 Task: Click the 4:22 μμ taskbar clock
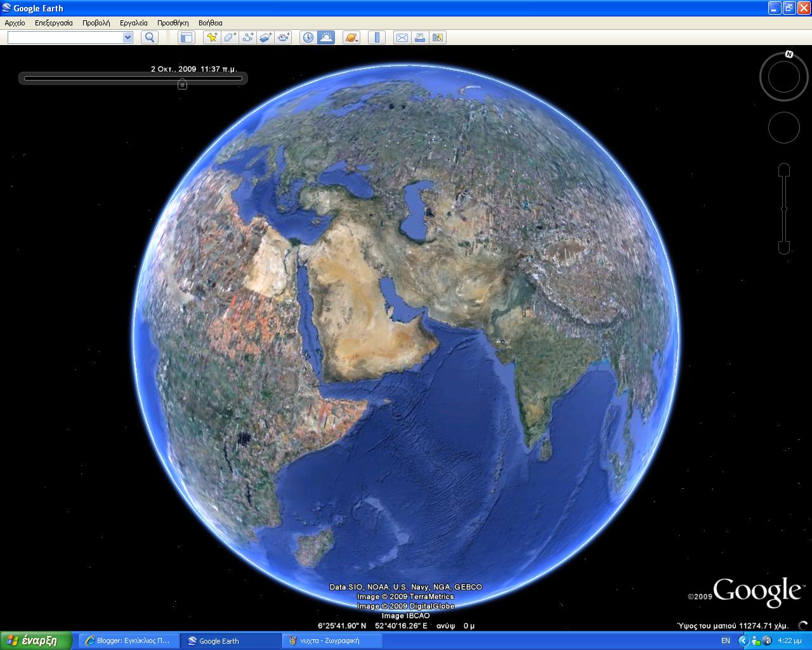coord(789,640)
